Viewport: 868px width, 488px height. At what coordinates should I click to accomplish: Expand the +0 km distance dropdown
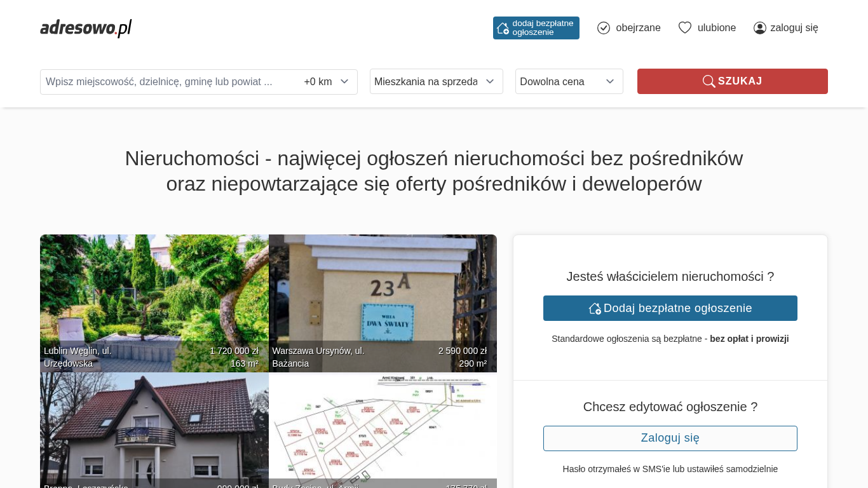pos(327,82)
